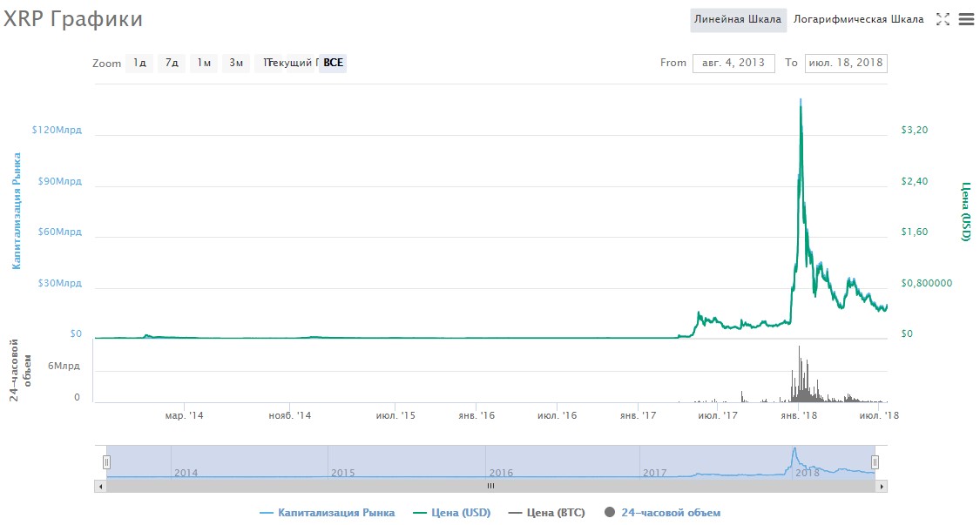Click the From date field

733,63
